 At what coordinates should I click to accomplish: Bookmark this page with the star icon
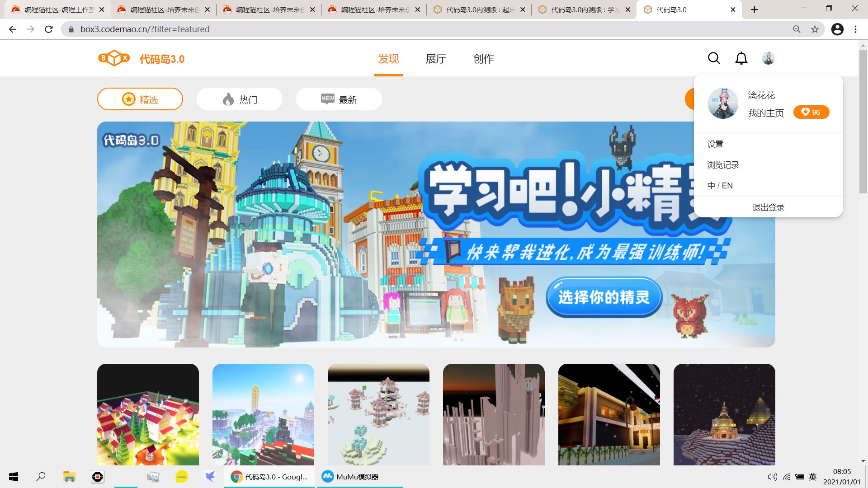[815, 29]
